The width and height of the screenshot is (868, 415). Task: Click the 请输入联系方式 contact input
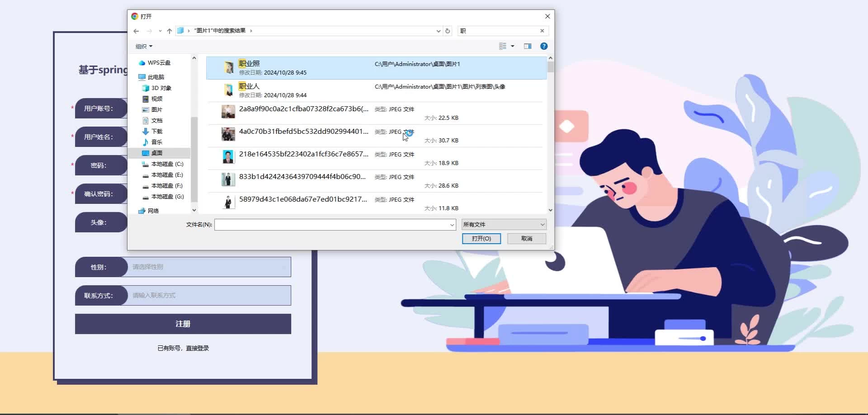209,296
